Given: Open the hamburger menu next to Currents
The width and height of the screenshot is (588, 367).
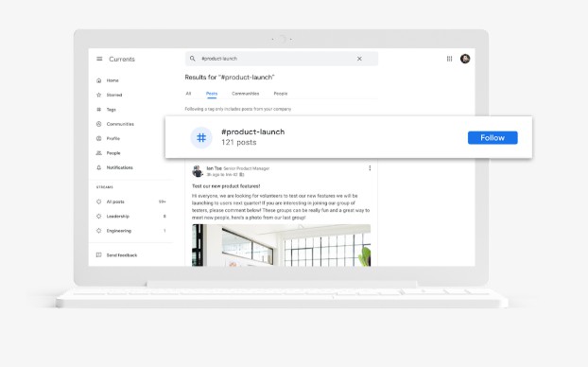Looking at the screenshot, I should 99,59.
